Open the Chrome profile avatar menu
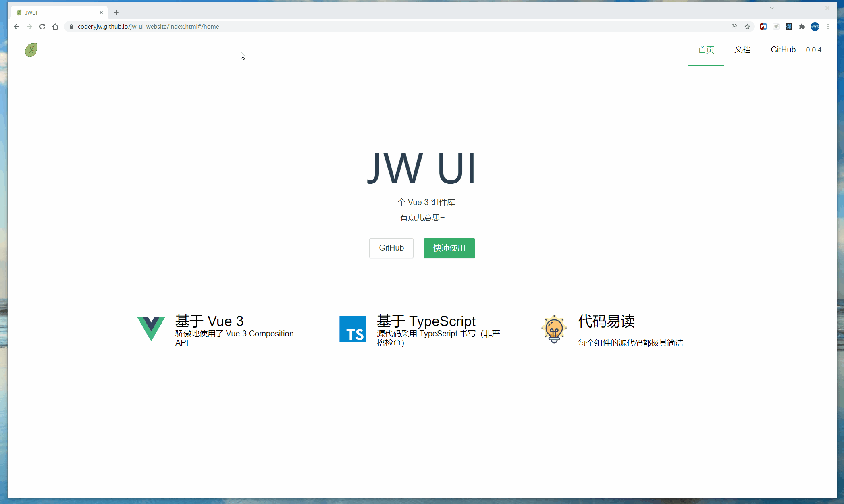The image size is (844, 504). (815, 27)
